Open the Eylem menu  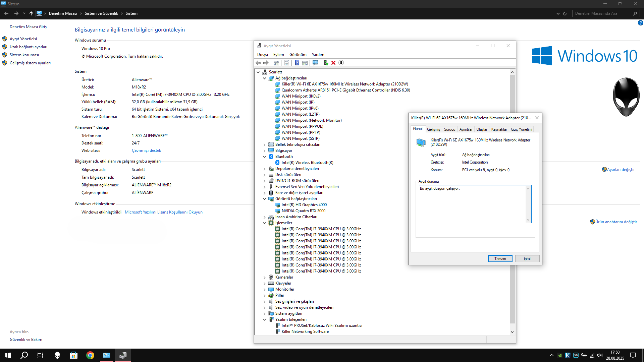[x=278, y=55]
